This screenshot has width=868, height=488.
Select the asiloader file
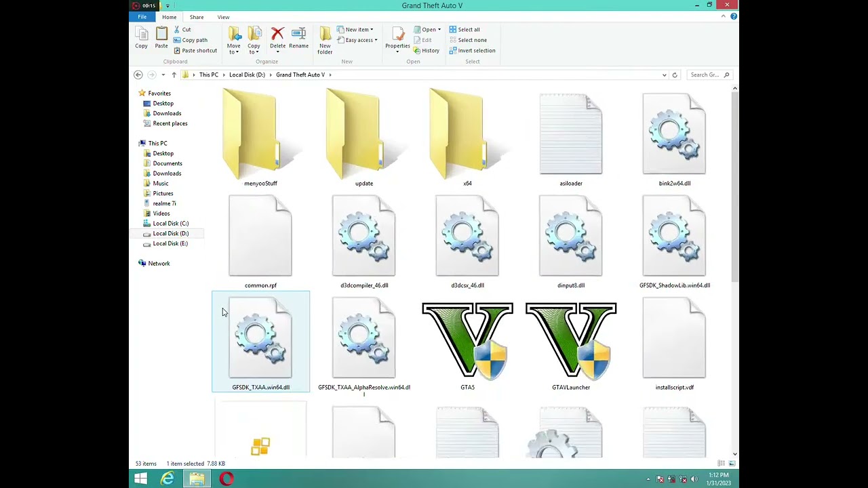click(571, 138)
